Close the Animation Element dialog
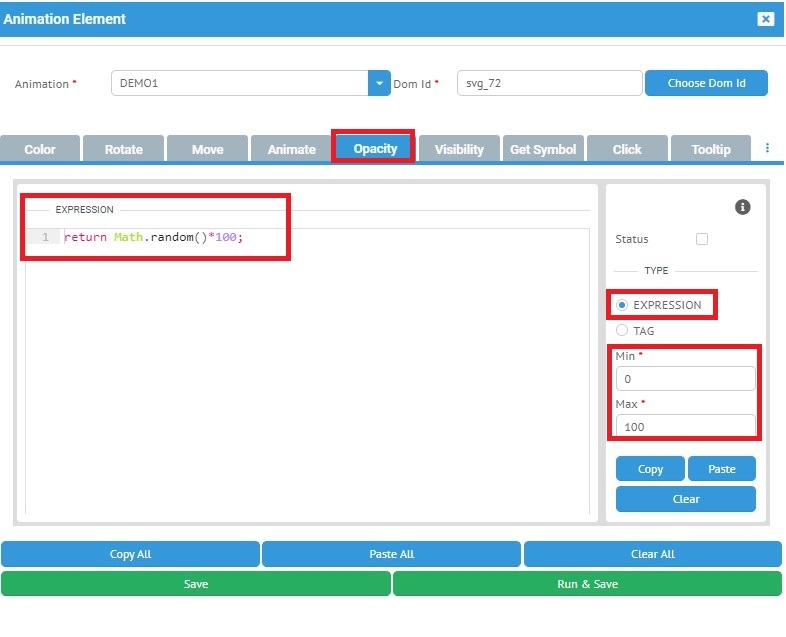Viewport: 786px width, 637px height. 765,19
